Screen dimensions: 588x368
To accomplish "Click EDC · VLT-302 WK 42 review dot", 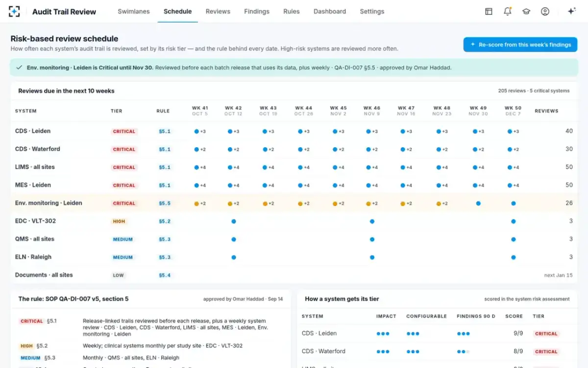I will click(234, 221).
